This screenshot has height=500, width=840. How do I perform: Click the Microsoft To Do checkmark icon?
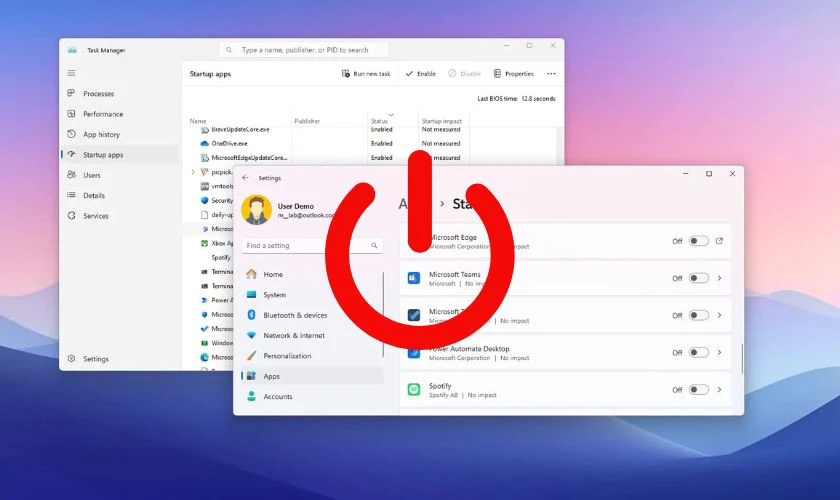[414, 315]
